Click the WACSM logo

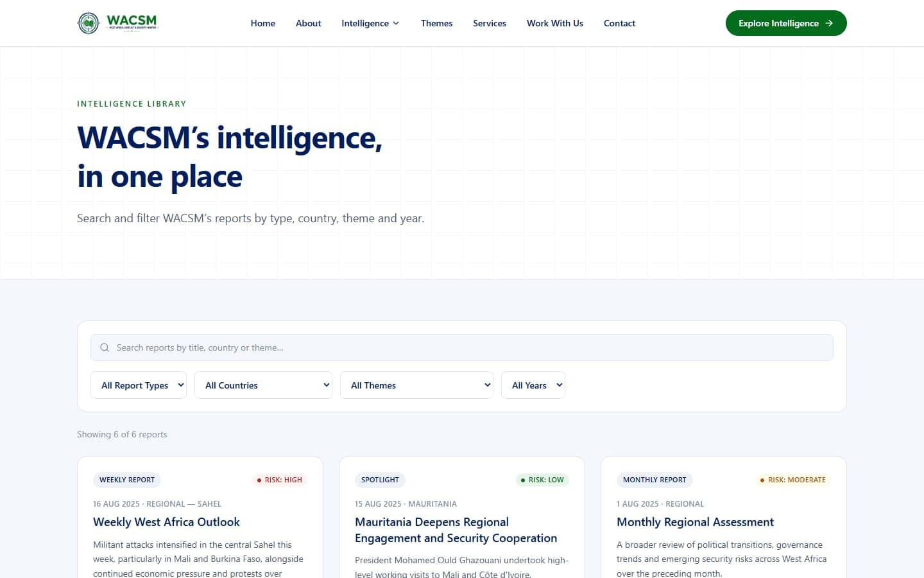point(117,23)
